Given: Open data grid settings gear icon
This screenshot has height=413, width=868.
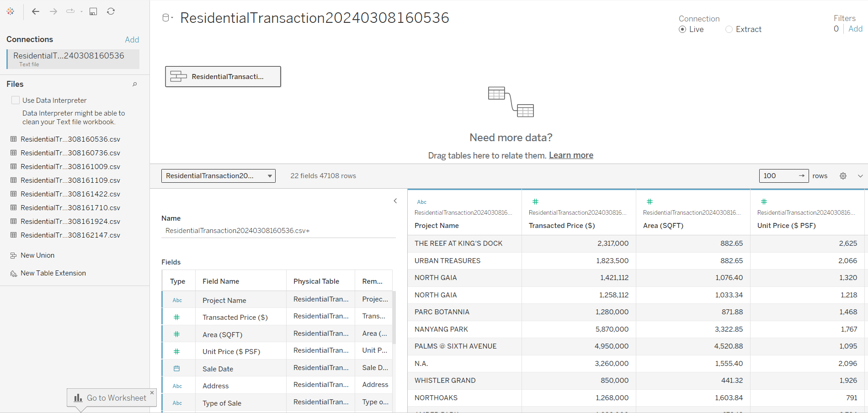Looking at the screenshot, I should click(x=843, y=176).
